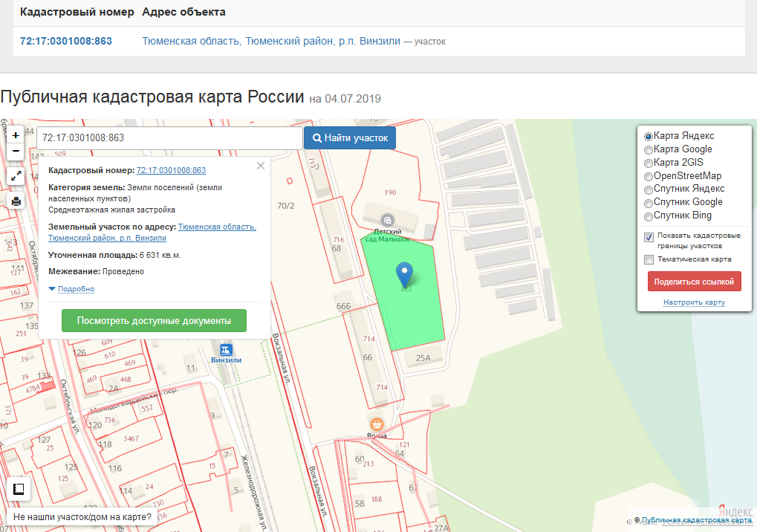Image resolution: width=757 pixels, height=532 pixels.
Task: Click the orange shopping basket store icon
Action: click(377, 424)
